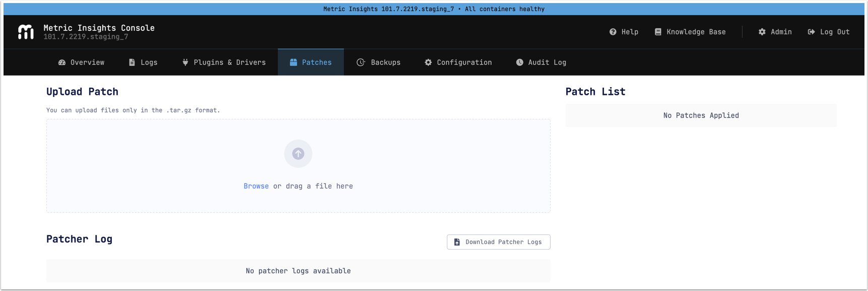Open the Help link
868x291 pixels.
(624, 32)
